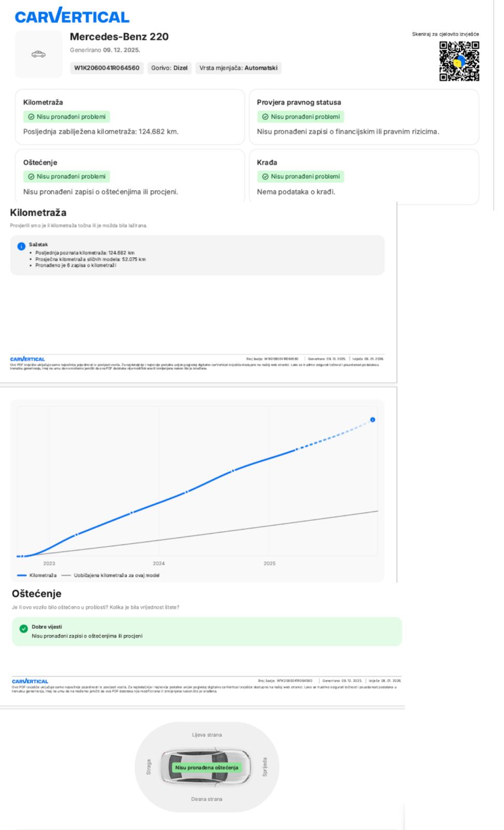The height and width of the screenshot is (830, 504).
Task: Click the blue info icon beside Sažetak
Action: 21,246
